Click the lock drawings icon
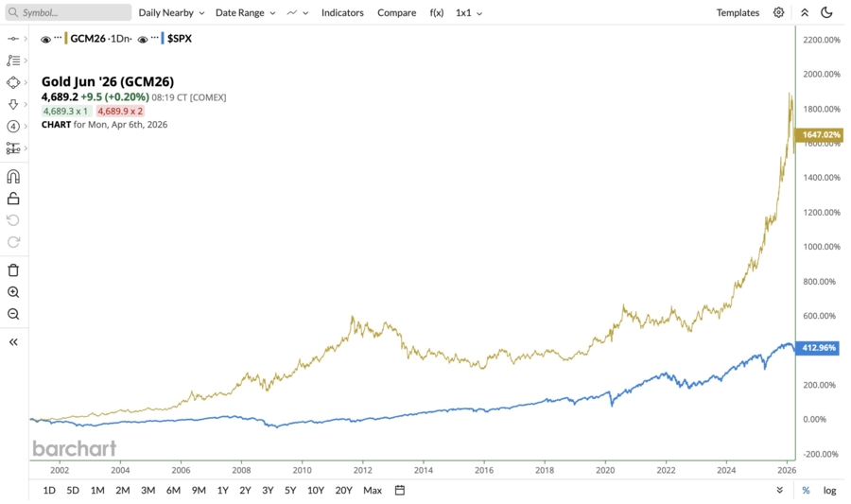This screenshot has width=851, height=504. point(13,199)
